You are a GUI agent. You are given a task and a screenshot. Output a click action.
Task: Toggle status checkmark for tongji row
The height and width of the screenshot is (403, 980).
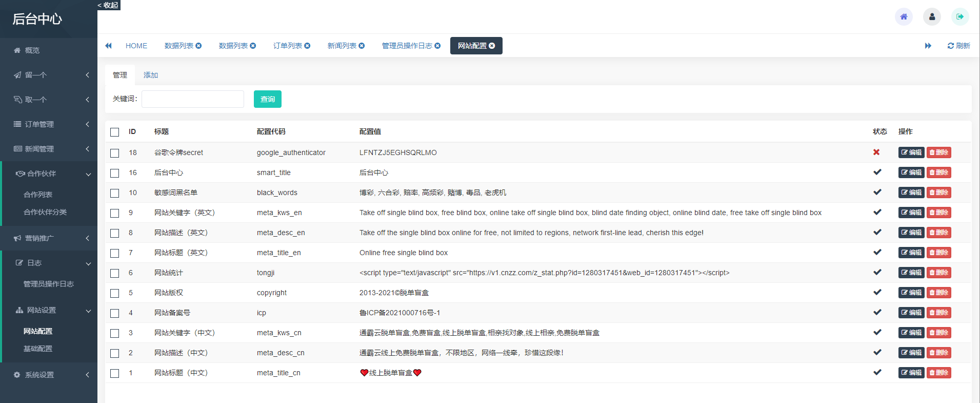point(877,273)
